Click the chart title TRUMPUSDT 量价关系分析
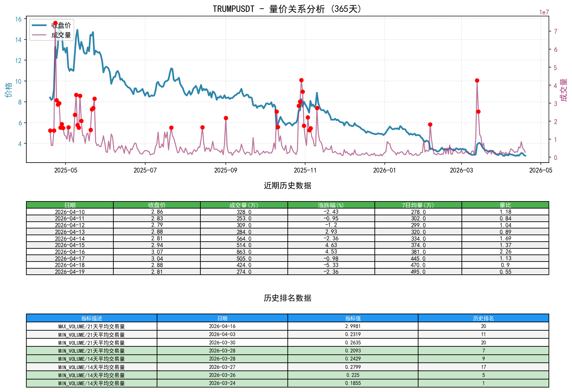The image size is (572, 392). (287, 9)
